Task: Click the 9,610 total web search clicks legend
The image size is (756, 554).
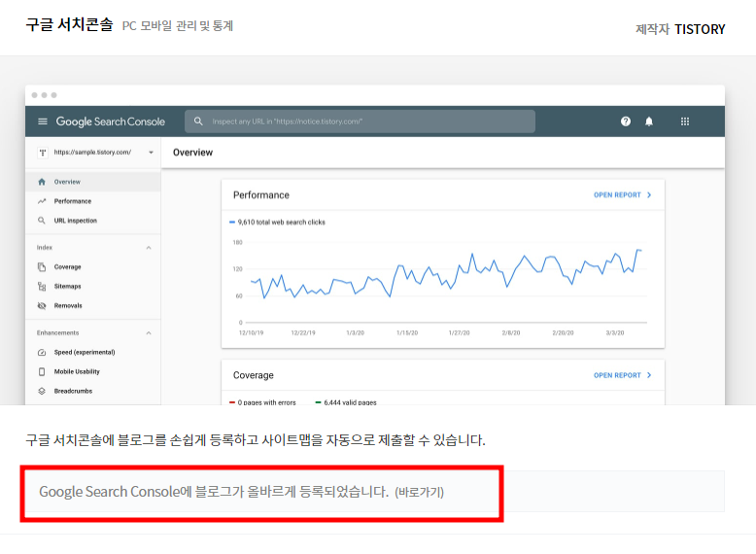Action: (277, 223)
